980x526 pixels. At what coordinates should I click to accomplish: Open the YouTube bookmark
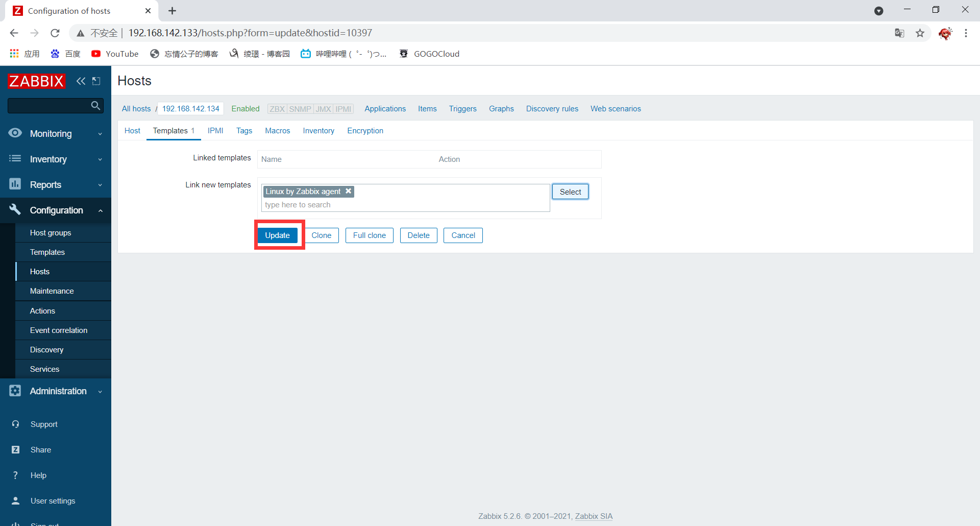pos(115,54)
